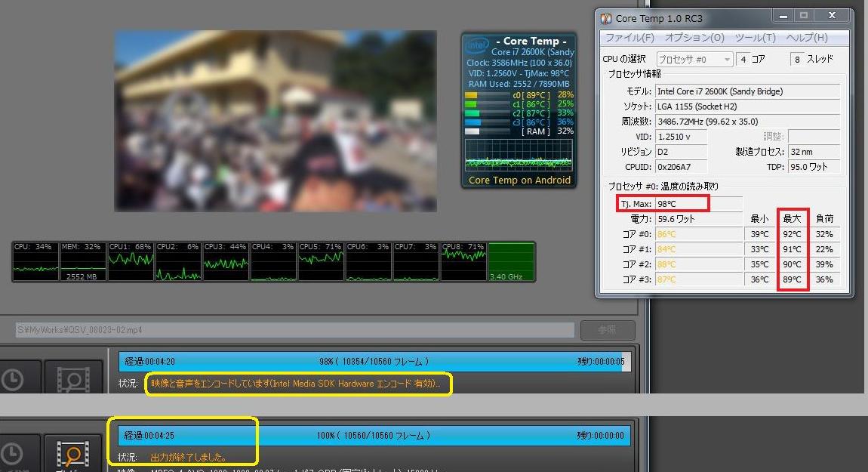868x472 pixels.
Task: Click the 最大 column header
Action: point(793,219)
